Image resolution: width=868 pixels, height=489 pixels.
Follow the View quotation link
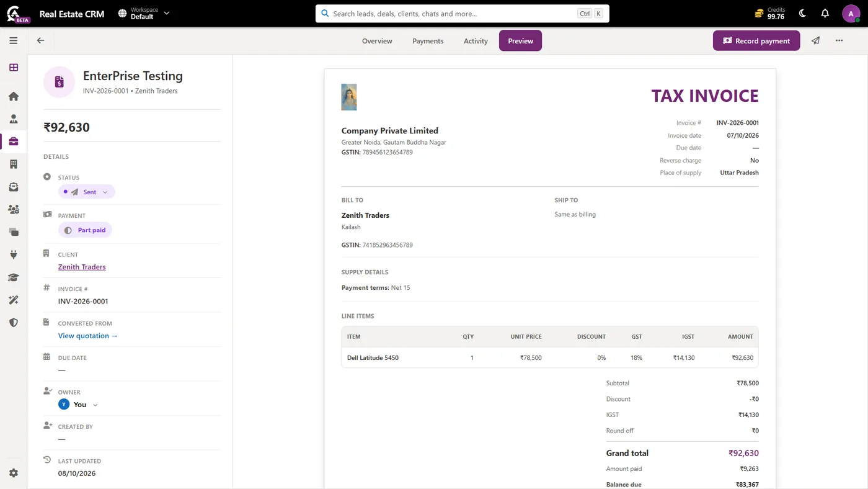point(88,336)
